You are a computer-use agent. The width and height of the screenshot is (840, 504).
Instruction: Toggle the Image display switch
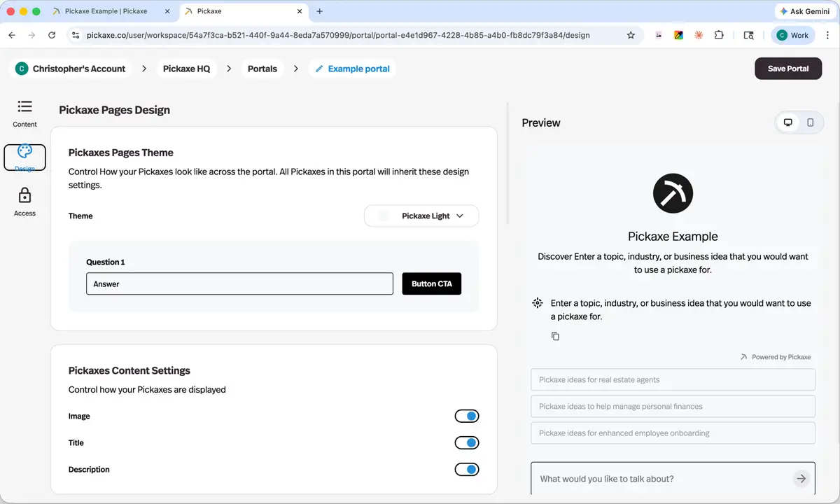[467, 416]
